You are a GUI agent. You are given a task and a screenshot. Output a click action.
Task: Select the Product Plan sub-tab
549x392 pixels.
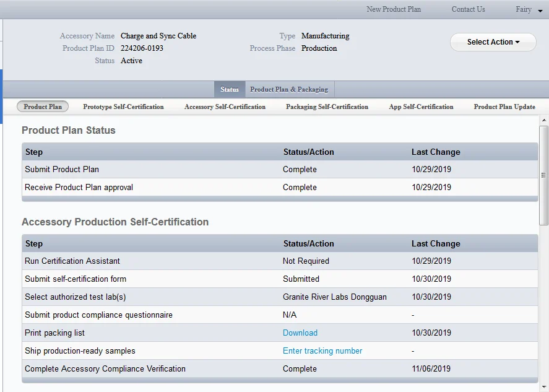pyautogui.click(x=43, y=107)
